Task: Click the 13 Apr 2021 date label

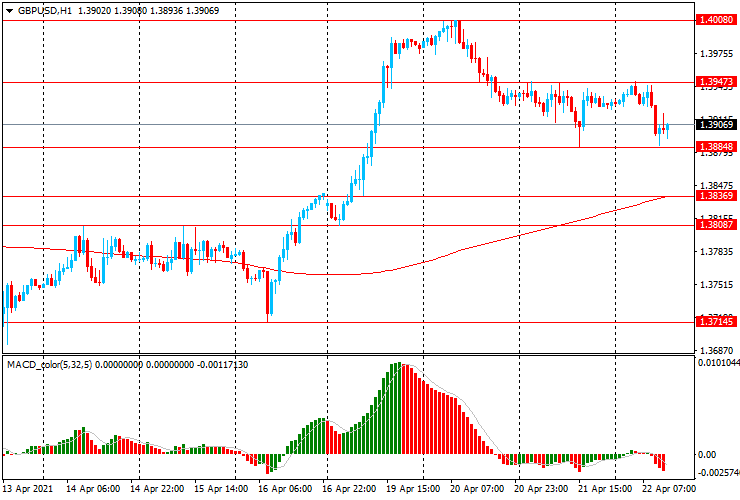Action: (x=28, y=488)
